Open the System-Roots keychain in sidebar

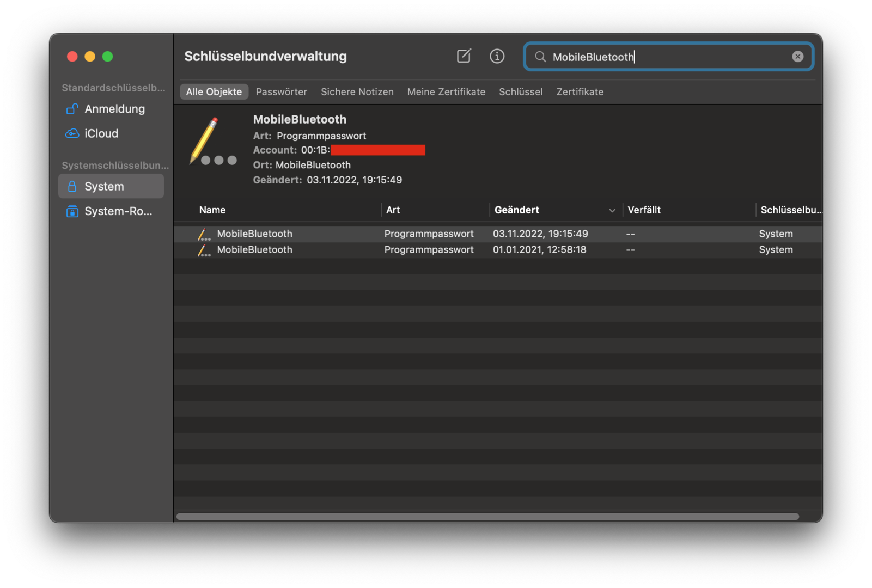[x=118, y=211]
